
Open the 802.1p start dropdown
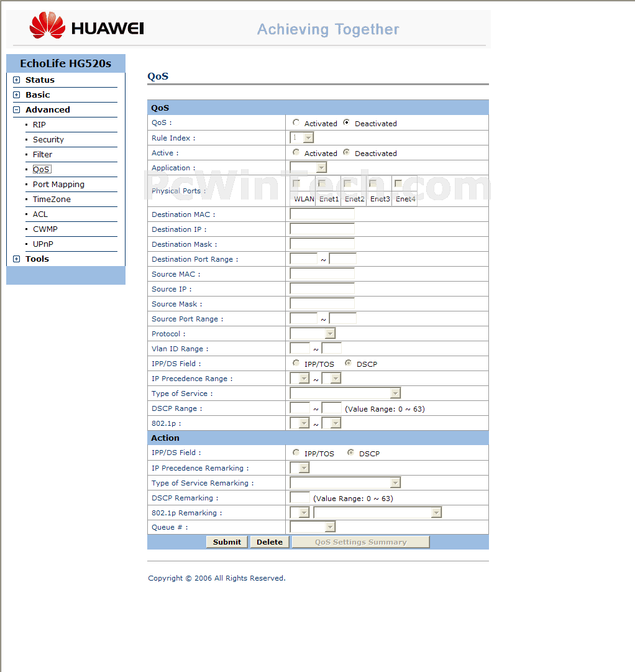tap(300, 423)
